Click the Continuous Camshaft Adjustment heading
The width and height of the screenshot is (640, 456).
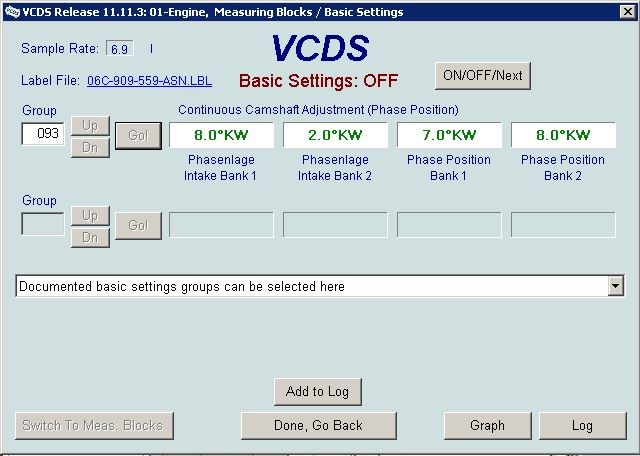point(318,110)
